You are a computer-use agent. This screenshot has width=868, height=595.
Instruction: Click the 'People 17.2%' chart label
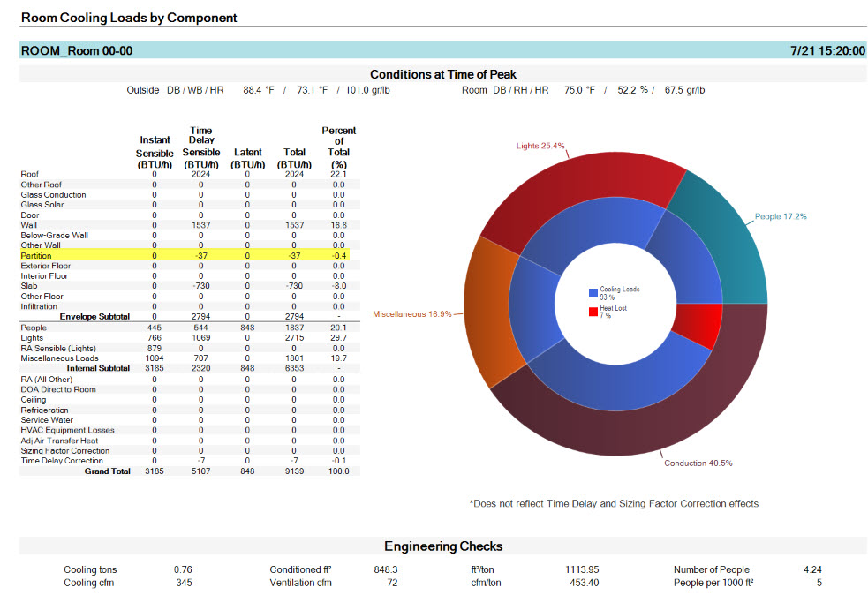click(x=781, y=216)
